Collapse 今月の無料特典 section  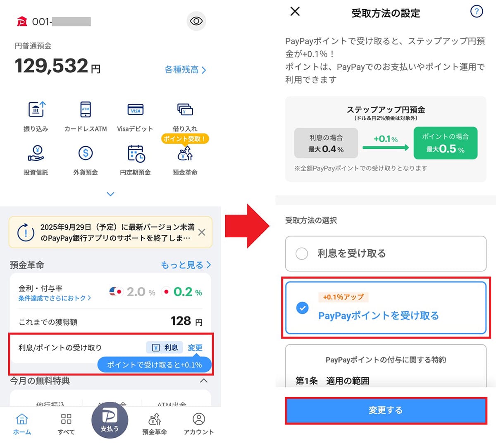point(204,381)
